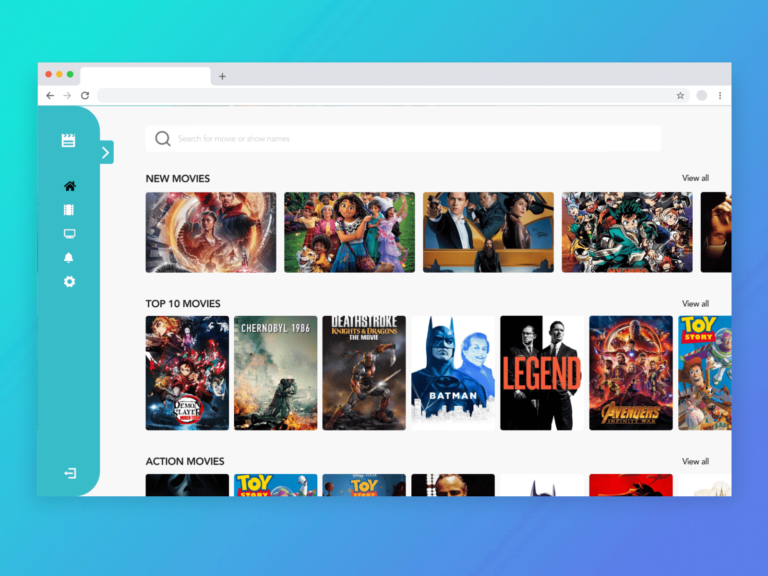The height and width of the screenshot is (576, 768).
Task: Select the current blank browser tab
Action: click(x=145, y=76)
